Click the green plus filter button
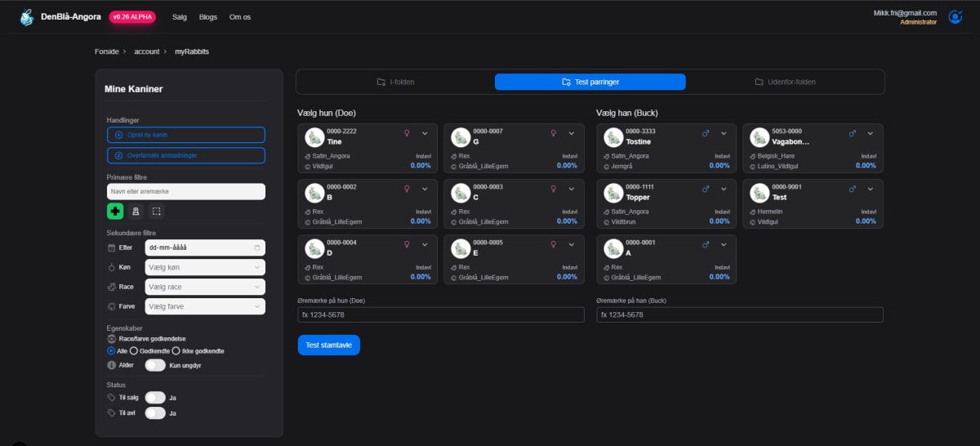Screen dimensions: 980x446 (115, 212)
